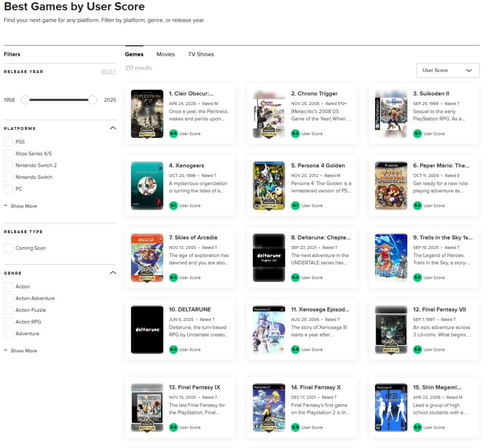Tick the Action Adventure genre checkbox
This screenshot has width=491, height=448.
tap(9, 298)
